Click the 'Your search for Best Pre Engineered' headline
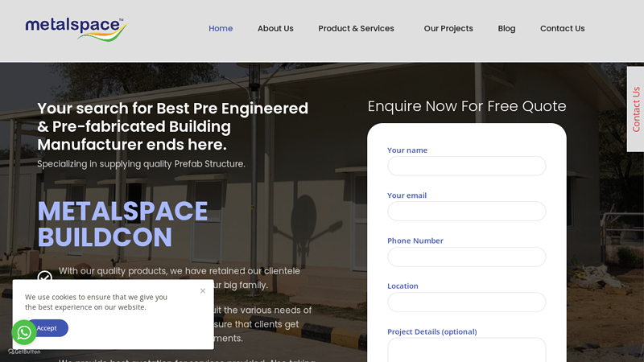 [172, 126]
